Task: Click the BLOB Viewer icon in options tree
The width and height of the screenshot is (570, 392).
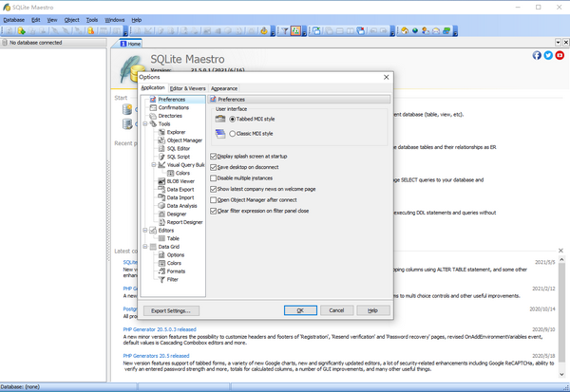Action: 160,181
